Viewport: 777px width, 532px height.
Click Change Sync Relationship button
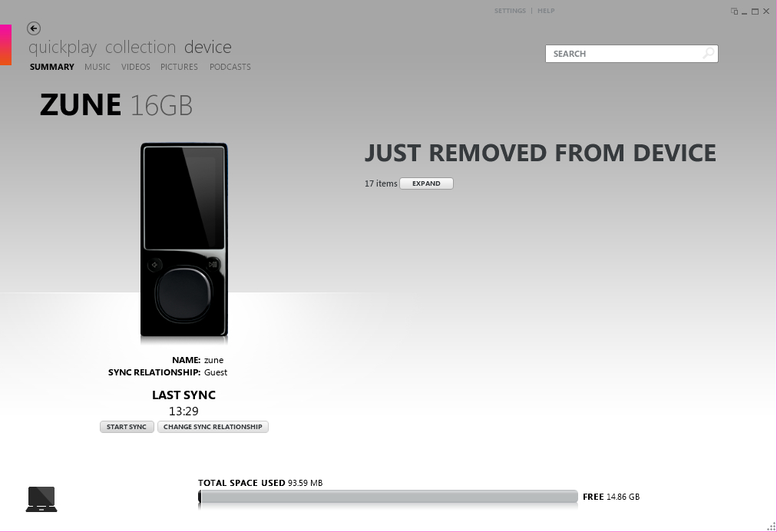pos(213,427)
